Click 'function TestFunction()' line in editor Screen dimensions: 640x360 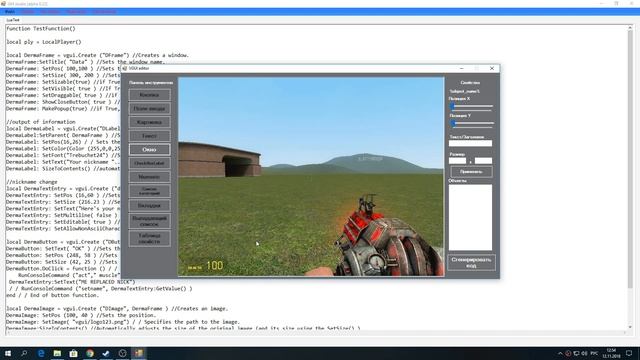coord(41,29)
